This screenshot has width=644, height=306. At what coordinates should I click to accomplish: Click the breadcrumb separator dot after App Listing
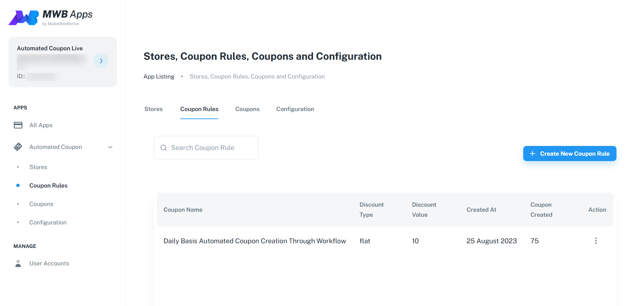point(181,76)
